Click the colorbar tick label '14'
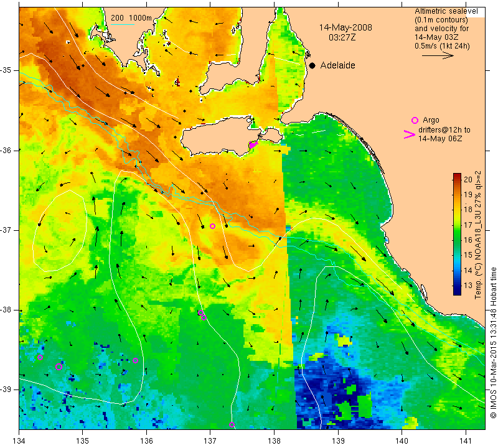498x448 pixels. (x=468, y=271)
